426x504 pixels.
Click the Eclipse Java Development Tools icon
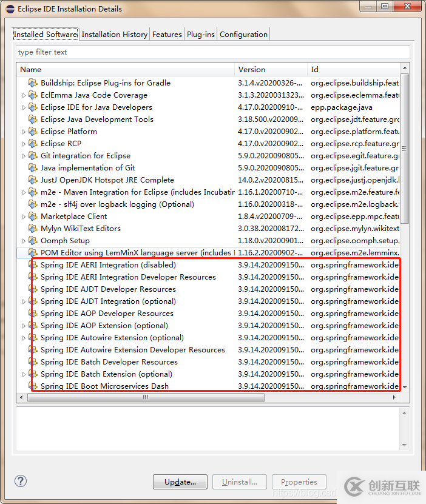point(33,119)
